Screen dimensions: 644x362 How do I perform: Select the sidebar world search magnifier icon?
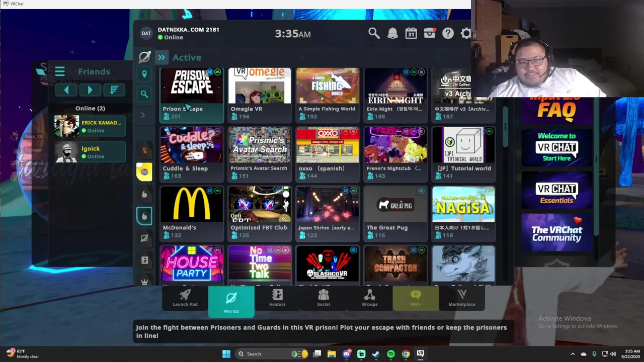tap(144, 94)
